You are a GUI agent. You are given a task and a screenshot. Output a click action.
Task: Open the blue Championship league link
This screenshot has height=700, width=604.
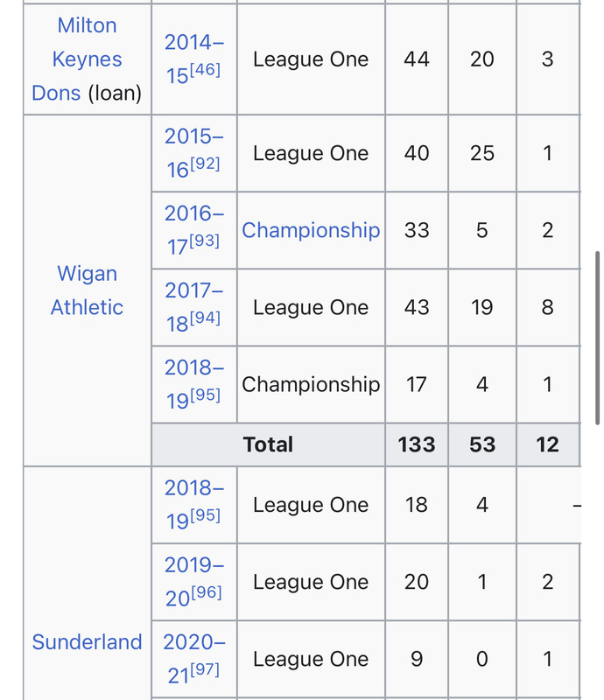click(x=311, y=230)
